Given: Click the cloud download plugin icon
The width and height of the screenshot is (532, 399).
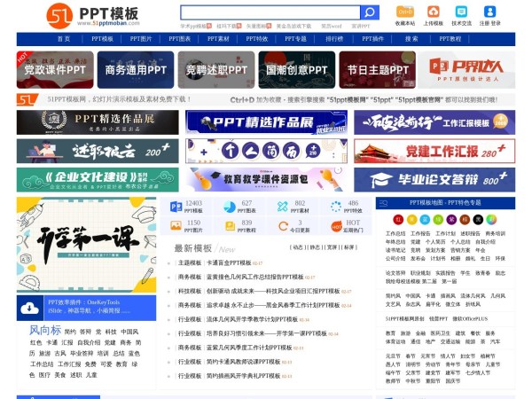Looking at the screenshot, I should (x=30, y=307).
